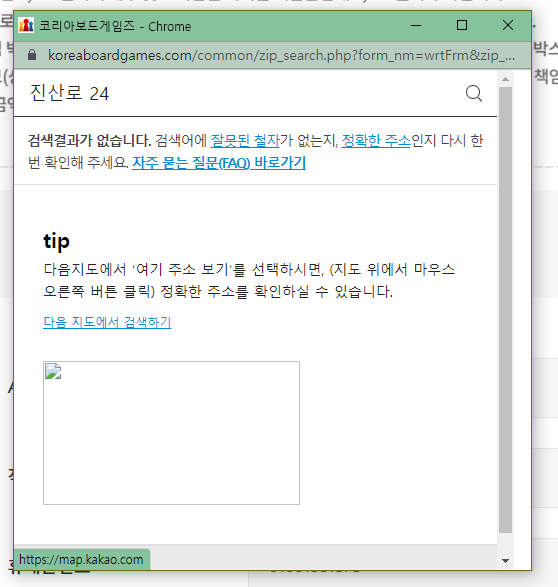Click 검색결과가 없습니다 message text
The width and height of the screenshot is (558, 587).
(89, 141)
